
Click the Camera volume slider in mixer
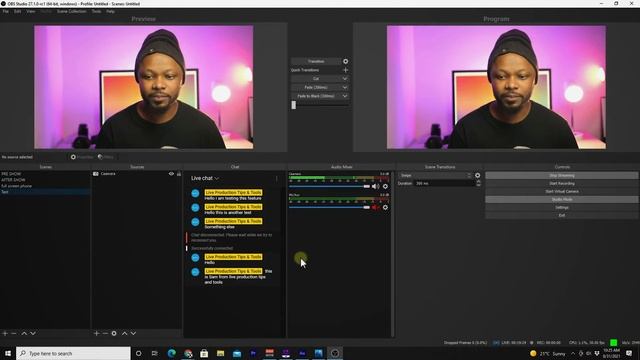point(329,187)
